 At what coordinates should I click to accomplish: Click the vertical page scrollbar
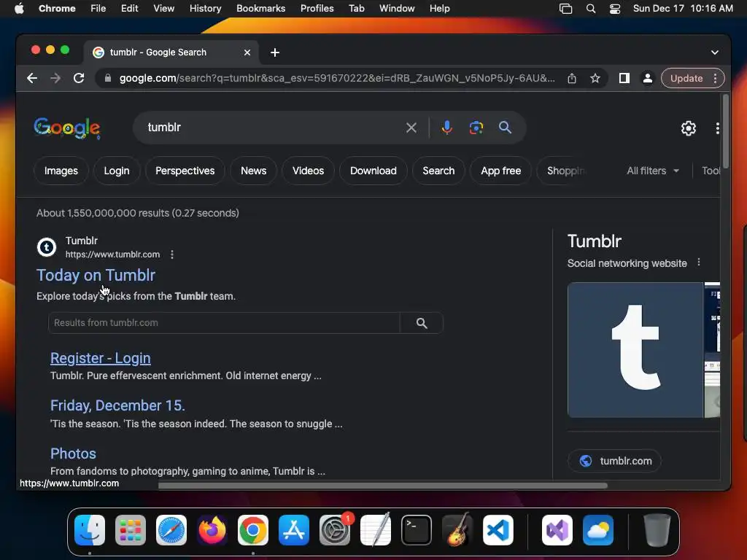point(726,131)
